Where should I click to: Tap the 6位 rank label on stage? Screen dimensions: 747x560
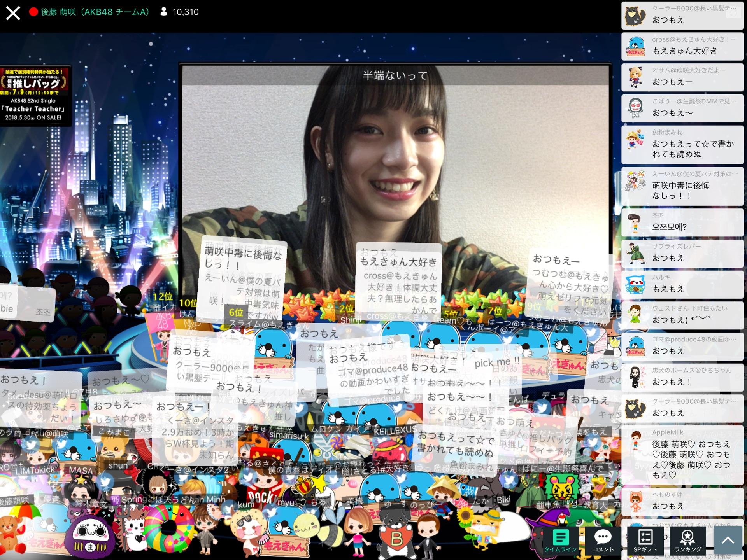tap(236, 312)
